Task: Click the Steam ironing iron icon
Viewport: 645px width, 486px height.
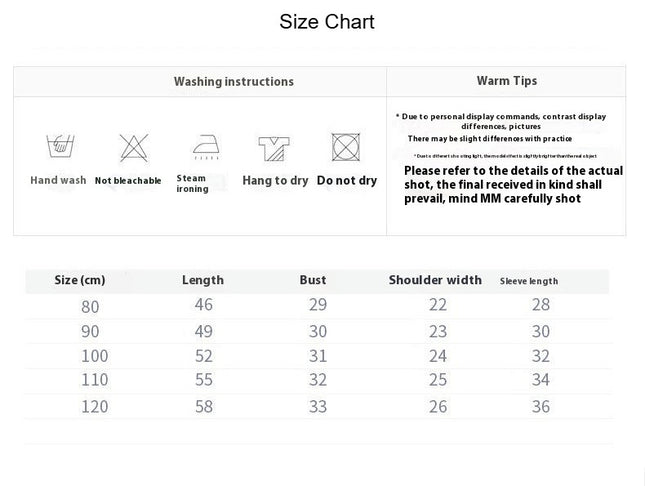Action: [x=206, y=147]
